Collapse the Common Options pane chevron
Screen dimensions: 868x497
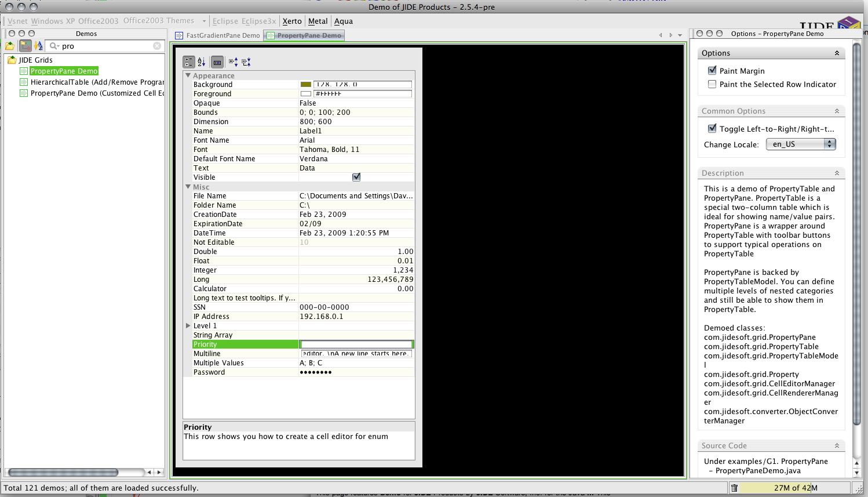tap(837, 111)
